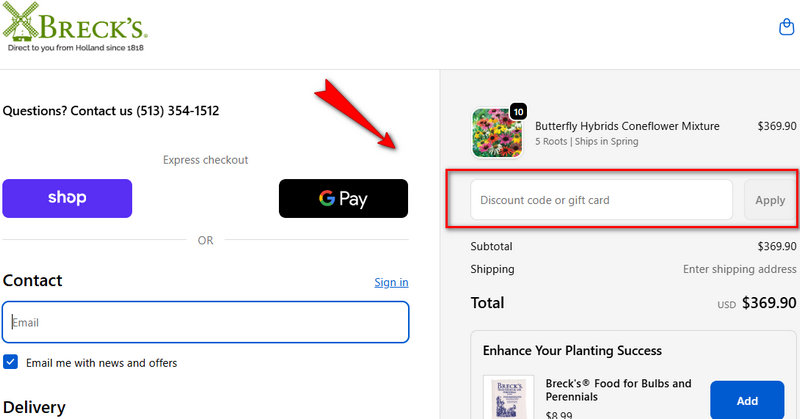
Task: Click the Contact section heading
Action: click(33, 281)
